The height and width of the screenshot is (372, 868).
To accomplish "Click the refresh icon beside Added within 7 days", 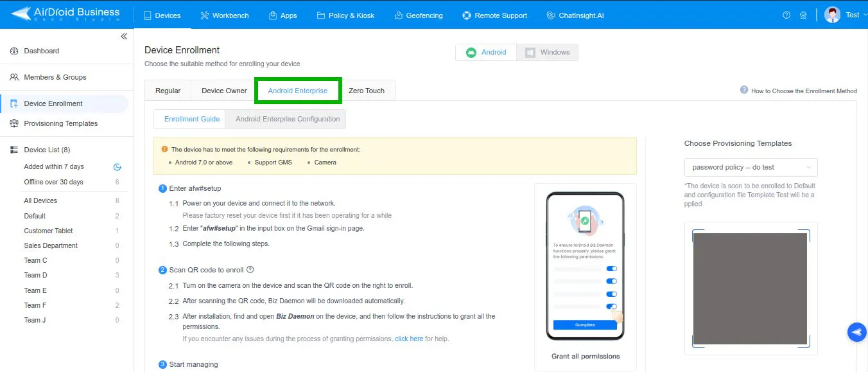I will 117,167.
